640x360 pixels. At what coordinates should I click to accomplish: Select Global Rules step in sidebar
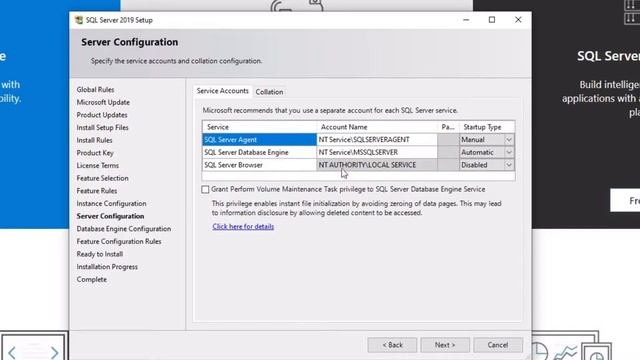[96, 89]
